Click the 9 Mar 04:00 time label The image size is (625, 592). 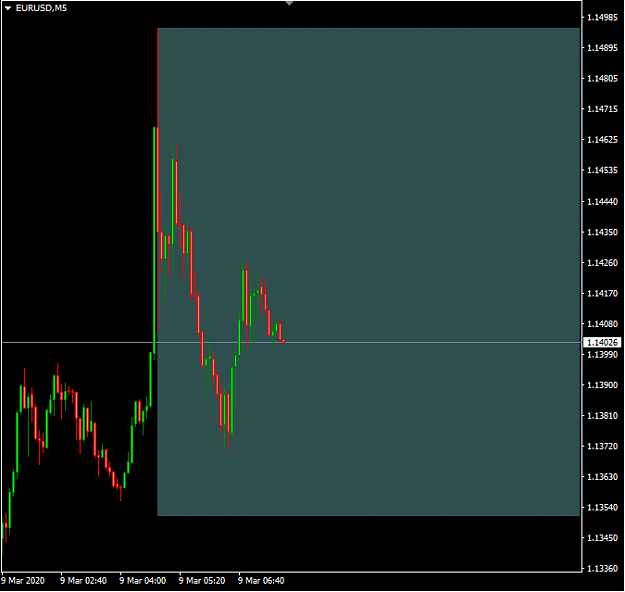tap(143, 581)
